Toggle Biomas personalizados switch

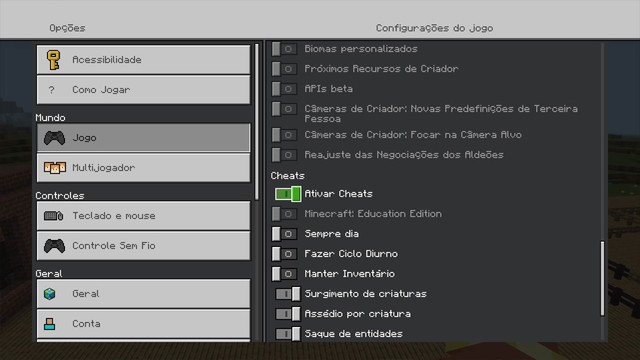(x=284, y=49)
